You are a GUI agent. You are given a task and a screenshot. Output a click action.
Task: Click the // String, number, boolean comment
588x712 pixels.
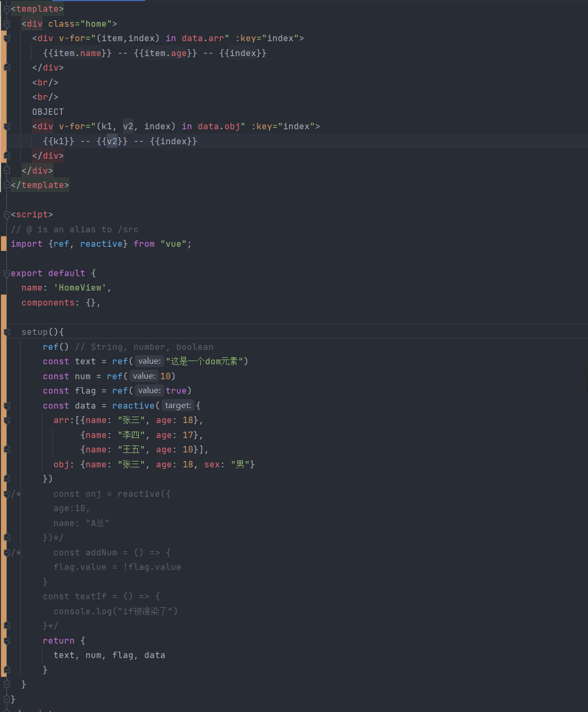click(144, 347)
